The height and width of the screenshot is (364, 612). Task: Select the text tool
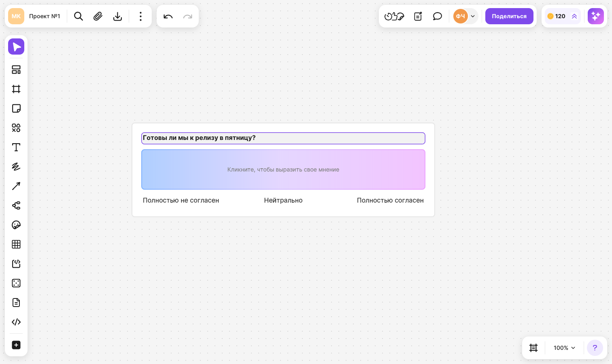coord(16,147)
